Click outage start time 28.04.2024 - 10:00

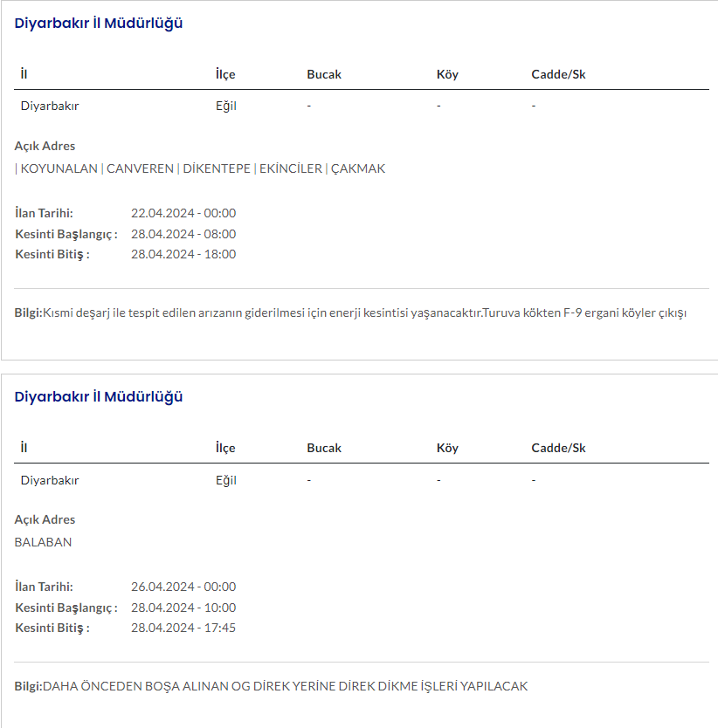tap(183, 608)
